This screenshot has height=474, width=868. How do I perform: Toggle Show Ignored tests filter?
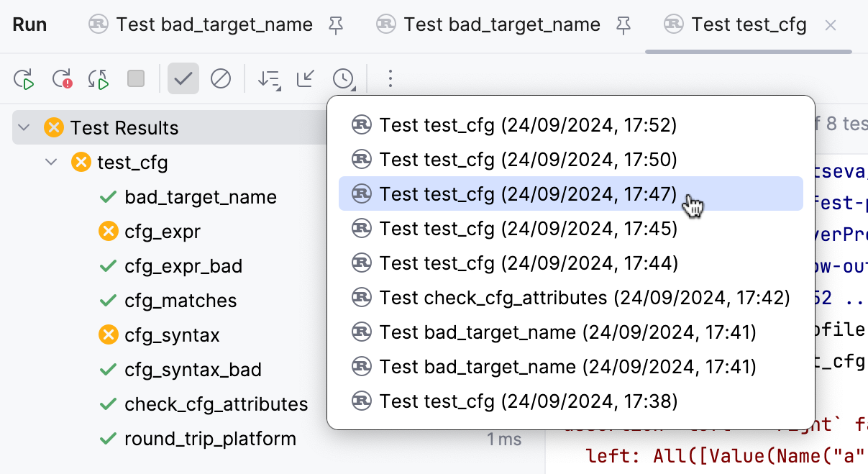[x=221, y=78]
